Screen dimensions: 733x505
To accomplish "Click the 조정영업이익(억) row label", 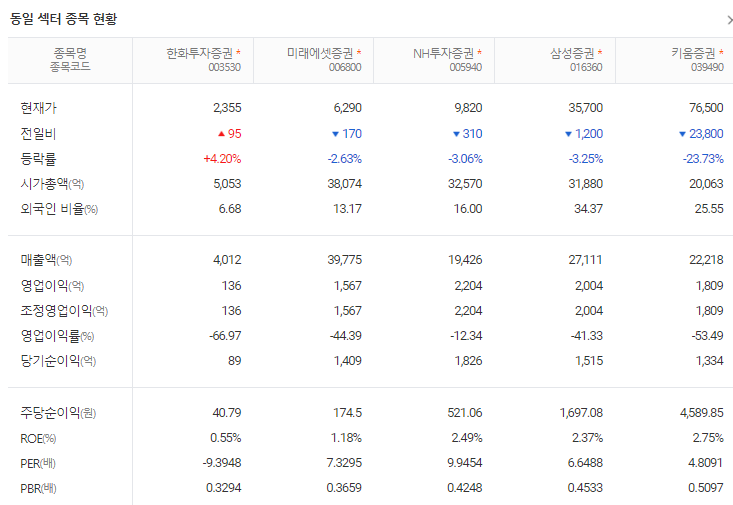I will tap(64, 311).
